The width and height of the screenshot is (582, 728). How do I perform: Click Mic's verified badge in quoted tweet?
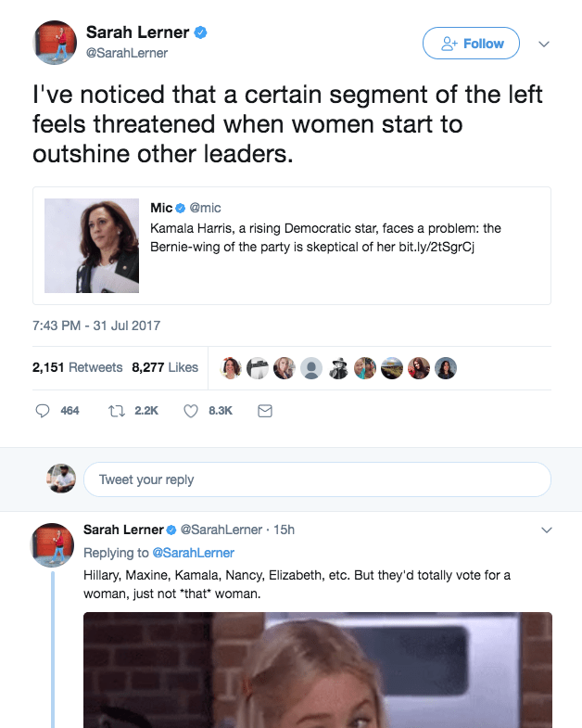tap(181, 208)
